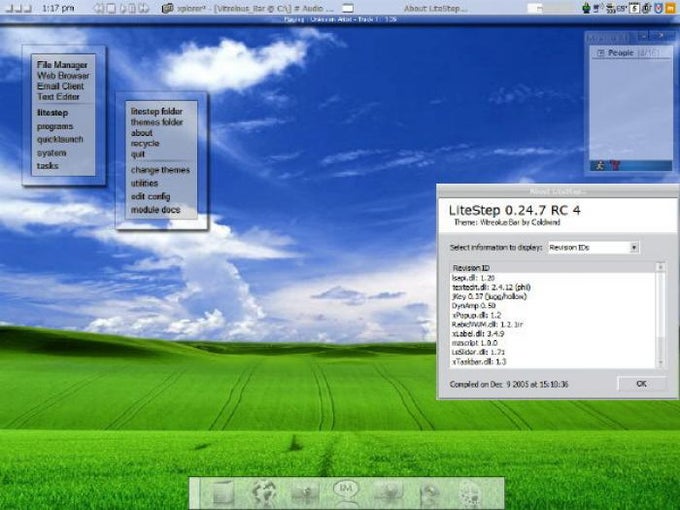The image size is (680, 510).
Task: Choose change themes in litestep submenu
Action: tap(160, 170)
